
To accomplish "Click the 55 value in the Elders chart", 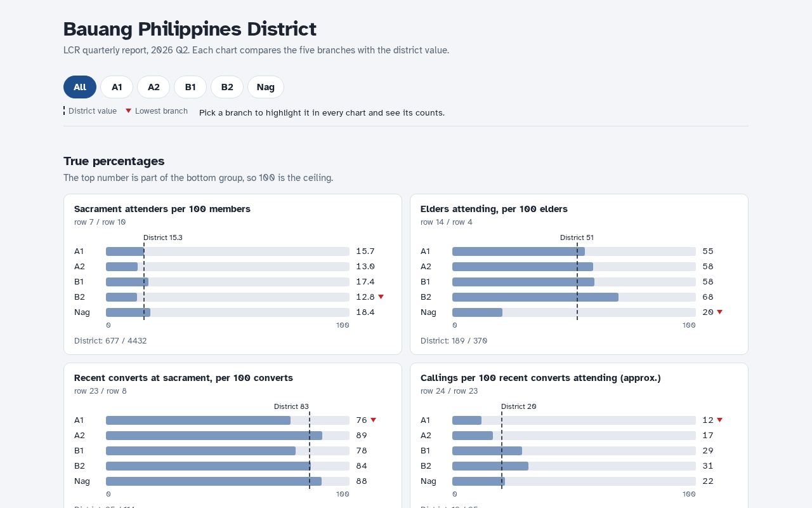I will pos(708,251).
